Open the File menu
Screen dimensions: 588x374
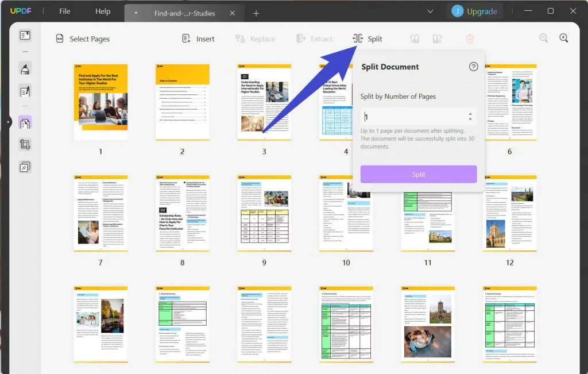64,10
